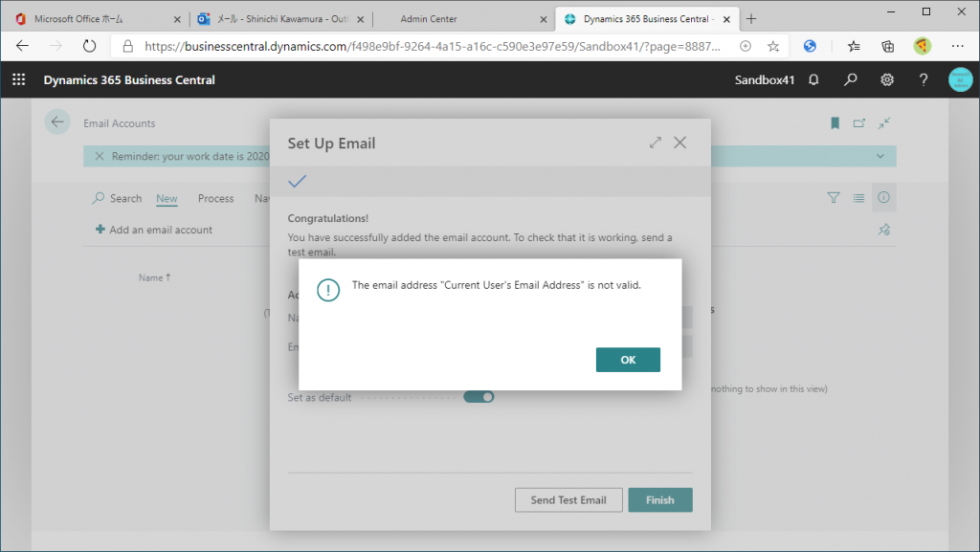Image resolution: width=980 pixels, height=552 pixels.
Task: Open the notifications bell
Action: pos(813,80)
